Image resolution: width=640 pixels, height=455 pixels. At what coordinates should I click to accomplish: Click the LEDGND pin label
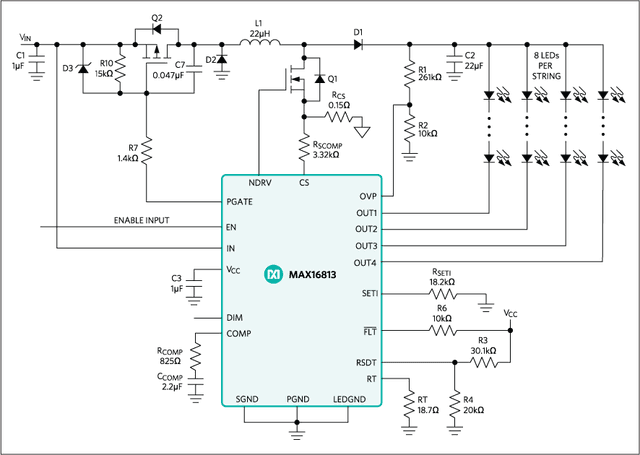tap(349, 399)
